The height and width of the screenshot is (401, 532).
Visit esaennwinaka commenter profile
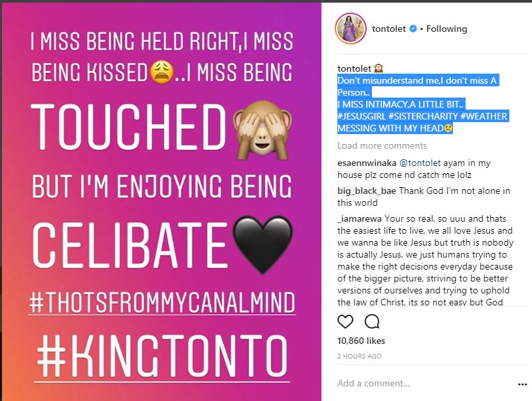(x=367, y=163)
